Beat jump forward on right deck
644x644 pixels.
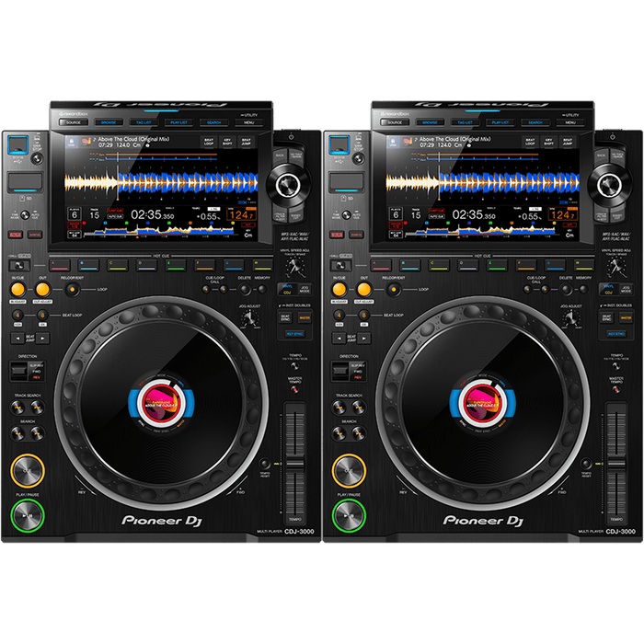tap(364, 339)
